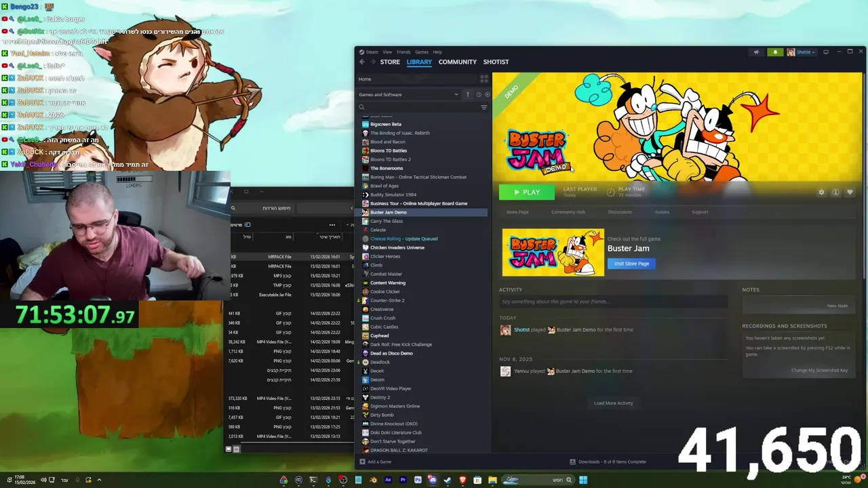Select Content Warning in game list

click(x=388, y=283)
